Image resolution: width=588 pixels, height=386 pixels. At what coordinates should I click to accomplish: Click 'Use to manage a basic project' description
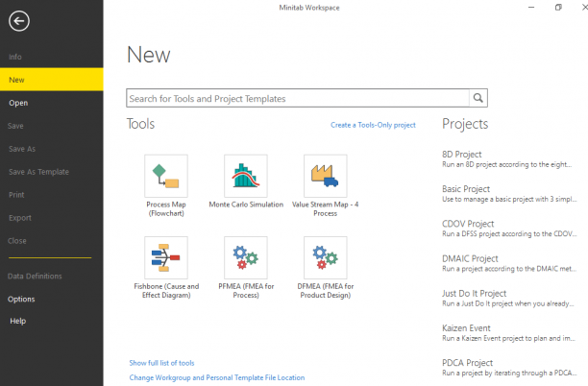coord(509,200)
